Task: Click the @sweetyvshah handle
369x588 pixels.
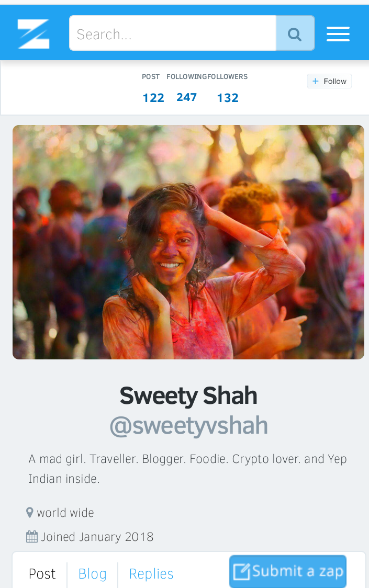Action: coord(188,426)
